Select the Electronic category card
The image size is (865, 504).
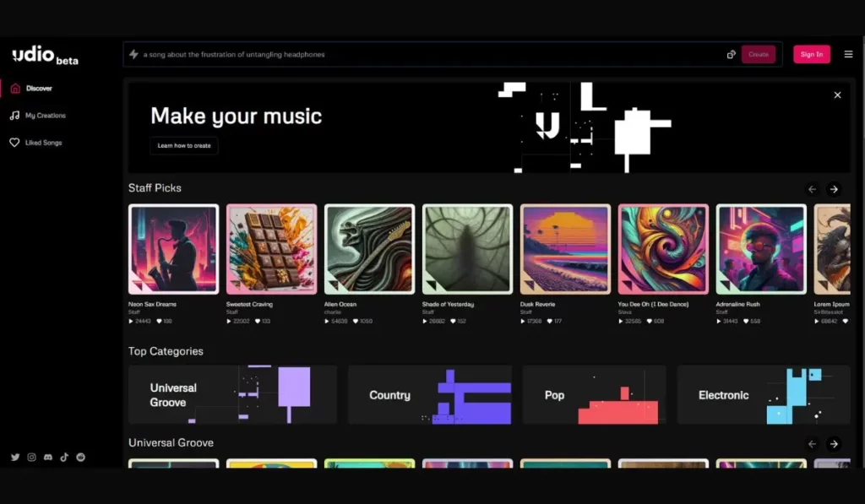[764, 395]
